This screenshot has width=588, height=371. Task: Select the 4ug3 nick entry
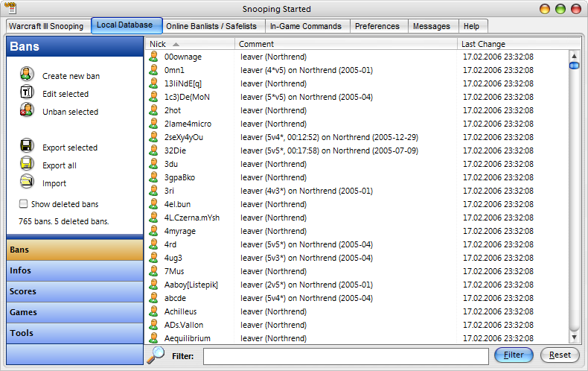(173, 258)
